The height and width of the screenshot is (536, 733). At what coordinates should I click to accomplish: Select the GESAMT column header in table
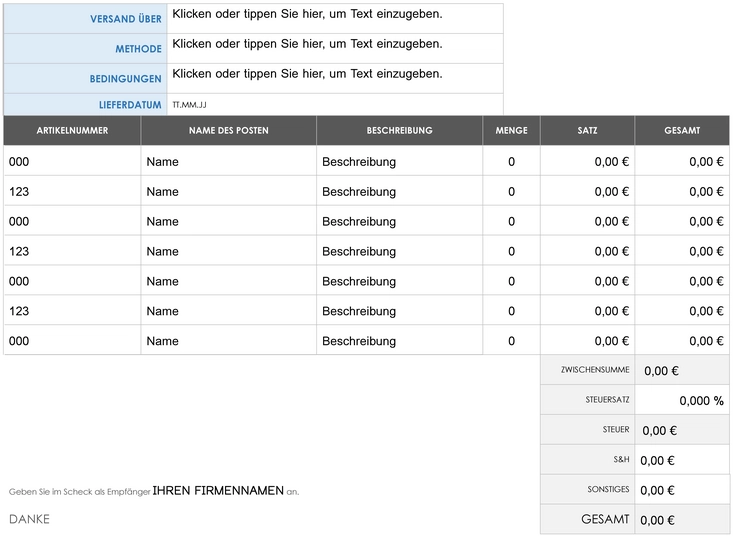[682, 130]
